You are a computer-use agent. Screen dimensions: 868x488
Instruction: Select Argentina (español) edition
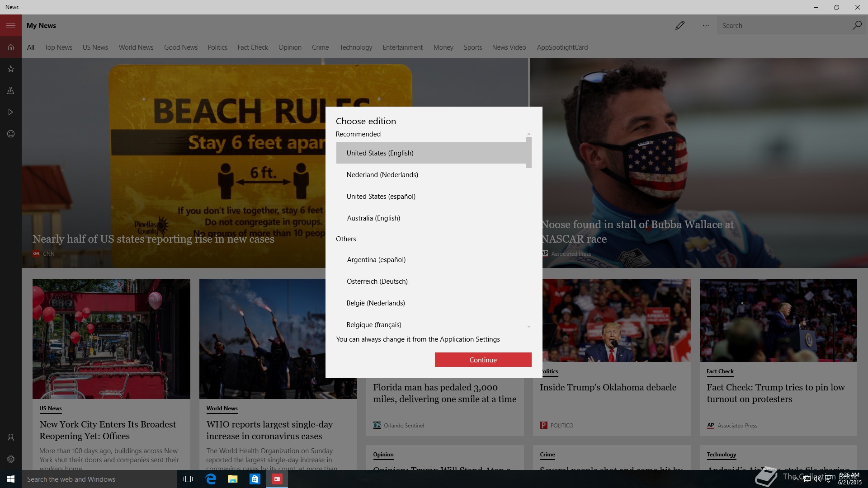[431, 259]
